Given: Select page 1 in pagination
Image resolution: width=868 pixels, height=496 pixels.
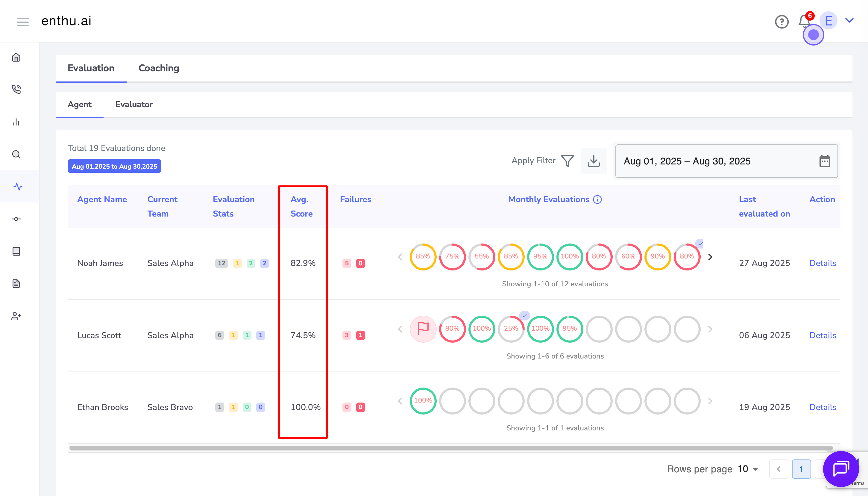Looking at the screenshot, I should coord(801,469).
